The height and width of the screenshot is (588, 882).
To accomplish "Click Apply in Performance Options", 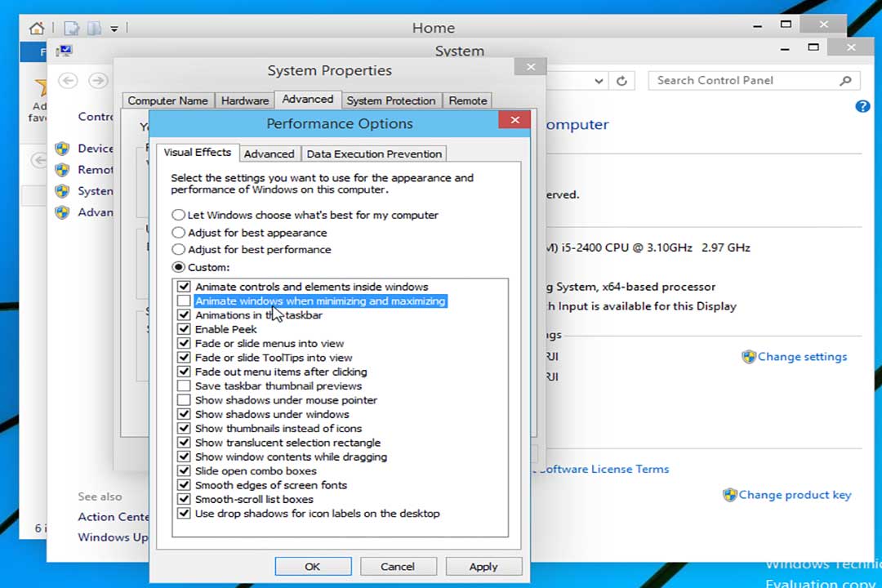I will point(483,567).
